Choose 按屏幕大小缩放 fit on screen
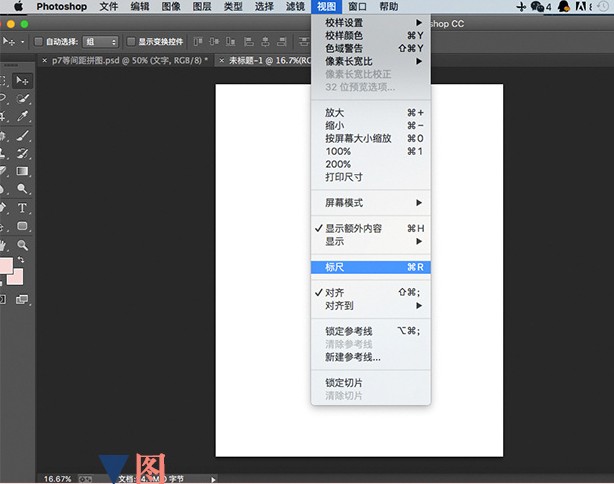The image size is (614, 484). click(370, 139)
